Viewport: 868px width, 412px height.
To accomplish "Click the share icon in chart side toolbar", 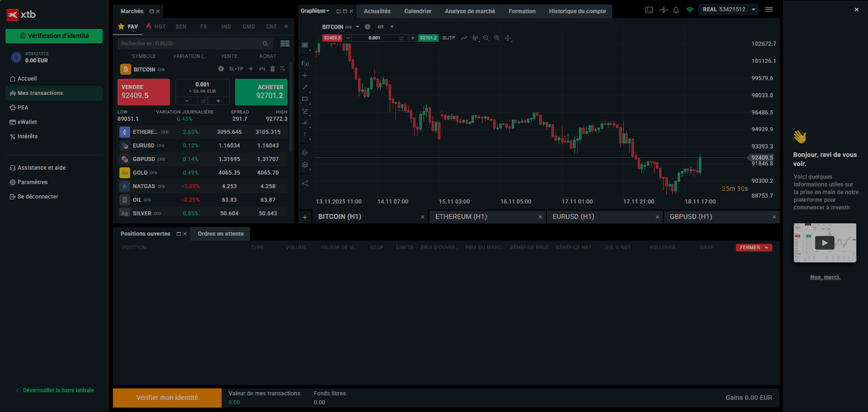I will pos(305,183).
